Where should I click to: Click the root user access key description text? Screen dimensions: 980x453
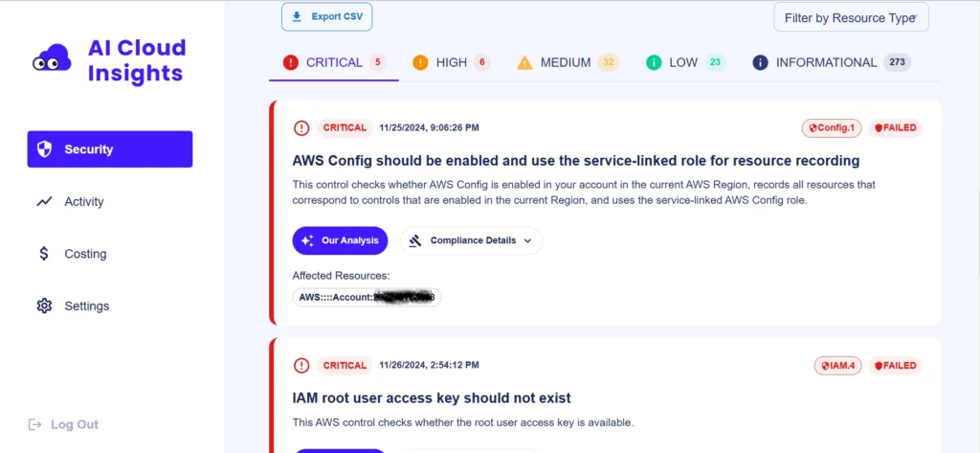(x=462, y=423)
